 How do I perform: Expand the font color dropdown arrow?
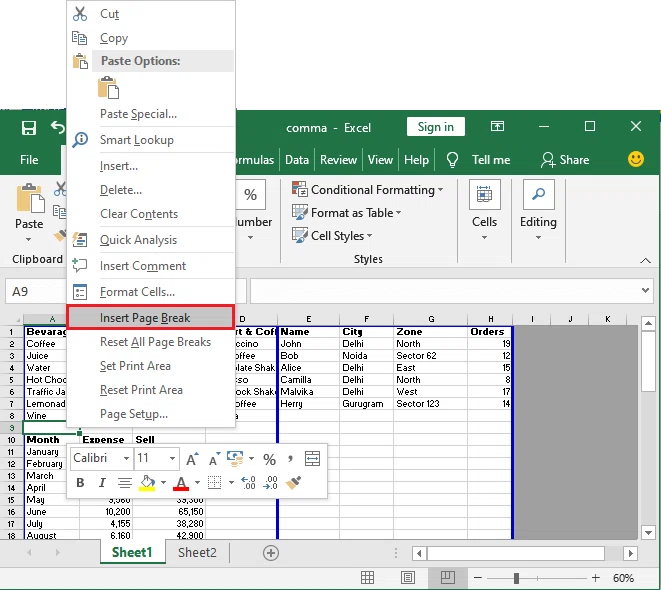(x=197, y=483)
